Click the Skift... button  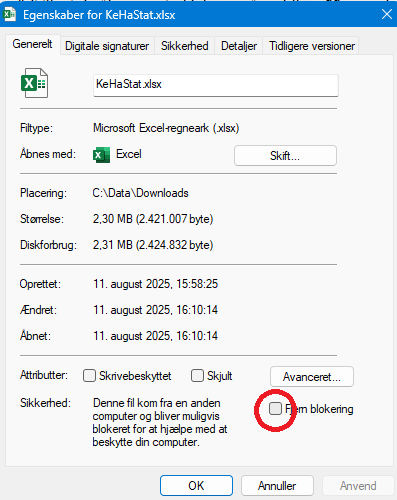[x=285, y=155]
